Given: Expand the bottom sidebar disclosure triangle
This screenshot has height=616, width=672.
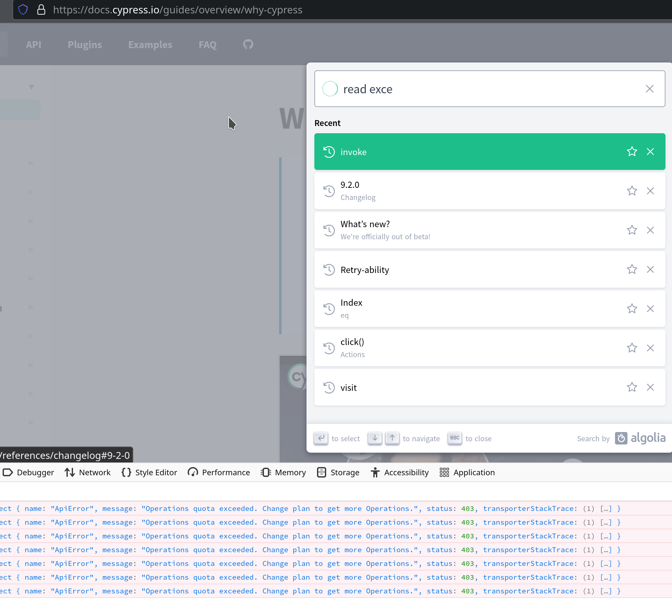Looking at the screenshot, I should pos(31,422).
